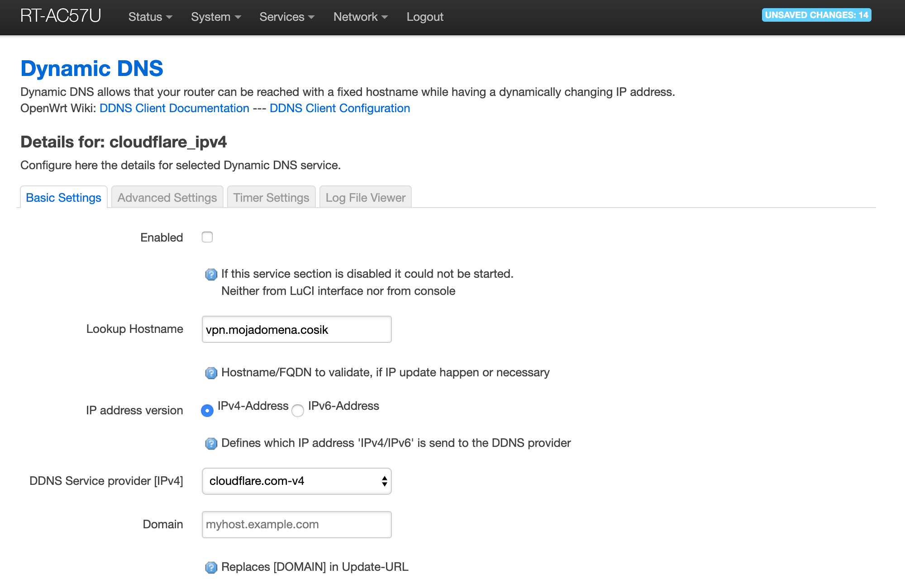This screenshot has height=588, width=905.
Task: Click help icon next to Hostname/FQDN hint
Action: coord(211,373)
